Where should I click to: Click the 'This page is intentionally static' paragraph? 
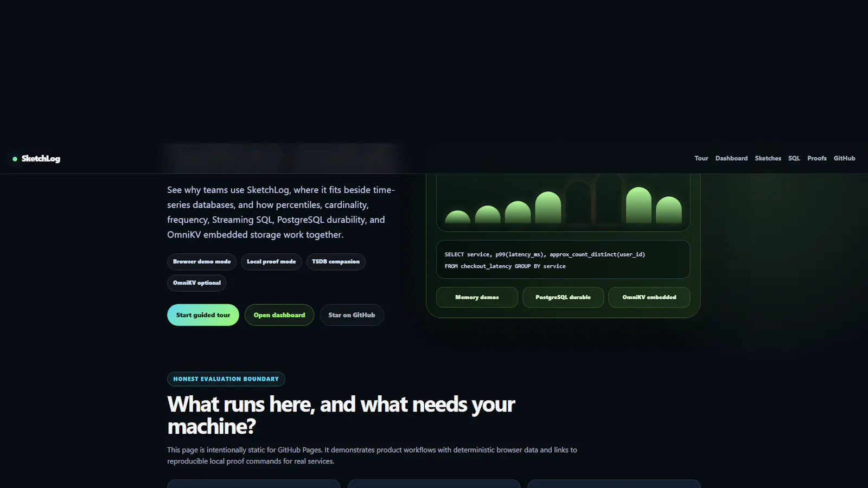point(372,455)
